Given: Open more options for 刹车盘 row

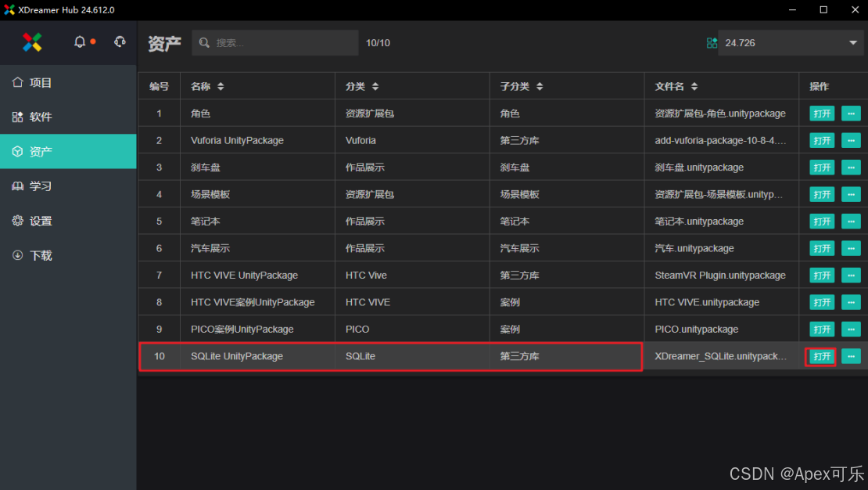Looking at the screenshot, I should pos(851,168).
